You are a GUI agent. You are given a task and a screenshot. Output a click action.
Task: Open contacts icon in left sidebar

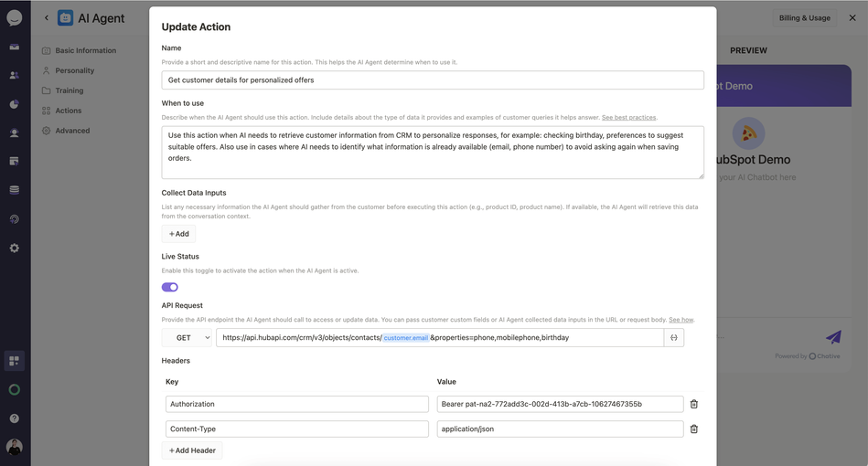point(15,75)
